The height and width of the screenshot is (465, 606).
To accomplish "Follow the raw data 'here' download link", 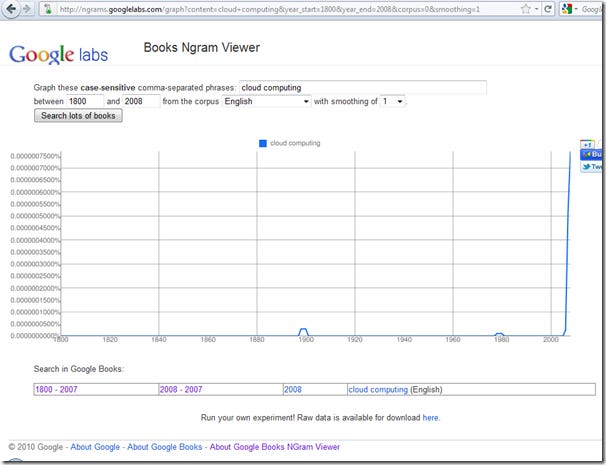I will pos(431,417).
